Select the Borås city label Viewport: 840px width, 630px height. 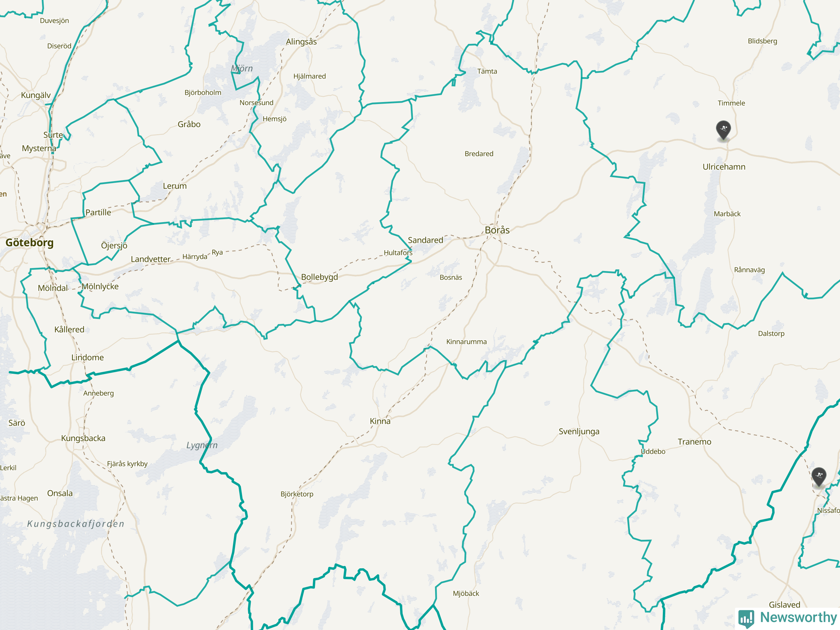coord(497,230)
